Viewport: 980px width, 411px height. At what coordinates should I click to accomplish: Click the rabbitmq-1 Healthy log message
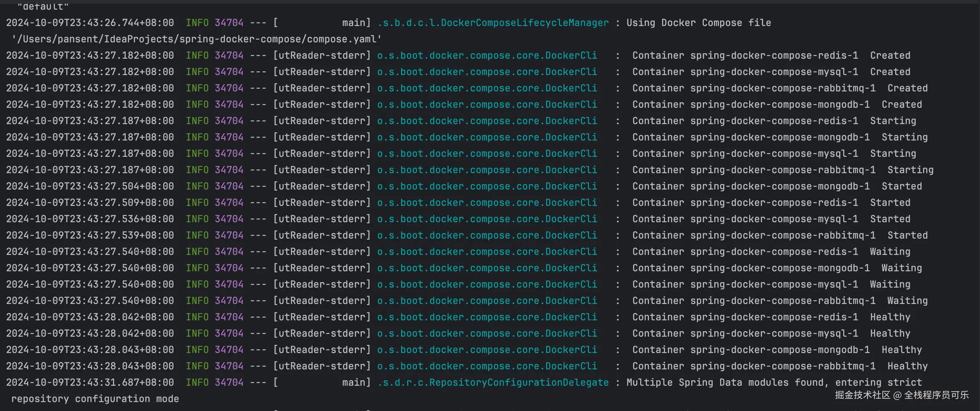780,366
